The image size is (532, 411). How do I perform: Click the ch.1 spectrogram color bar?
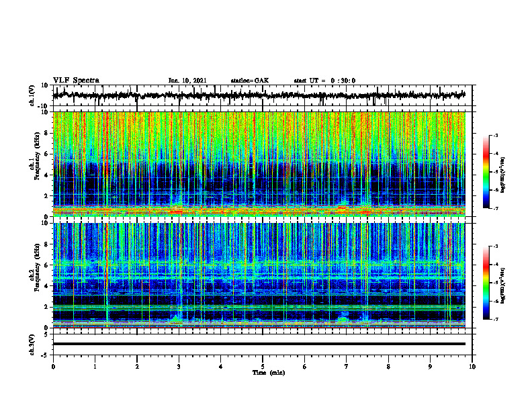pos(486,172)
